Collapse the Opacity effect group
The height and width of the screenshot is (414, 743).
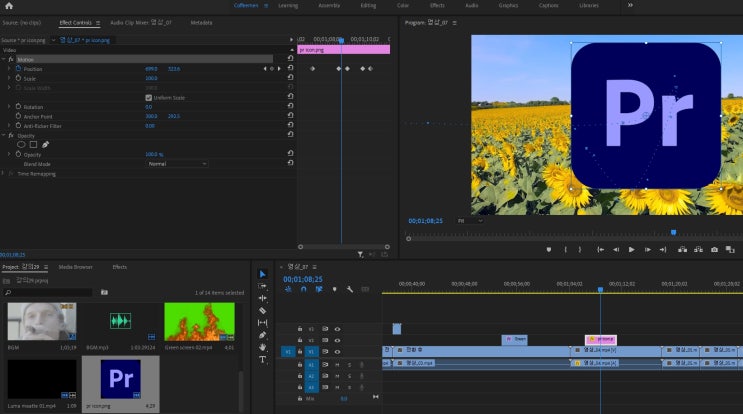click(4, 135)
